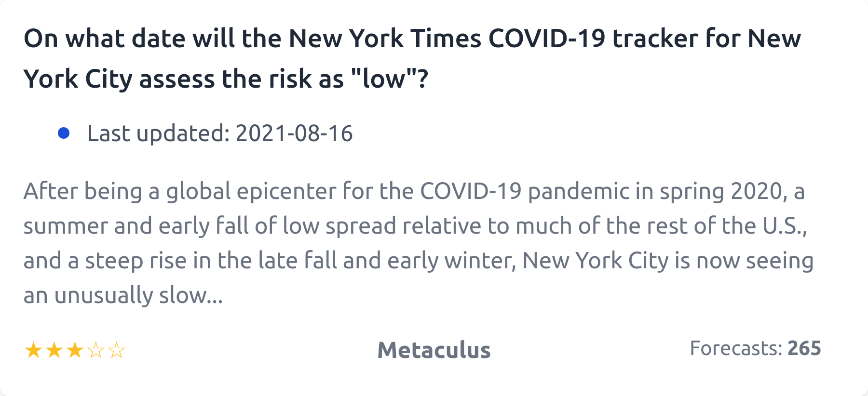
Task: Click the forecast count number 265
Action: click(x=804, y=348)
